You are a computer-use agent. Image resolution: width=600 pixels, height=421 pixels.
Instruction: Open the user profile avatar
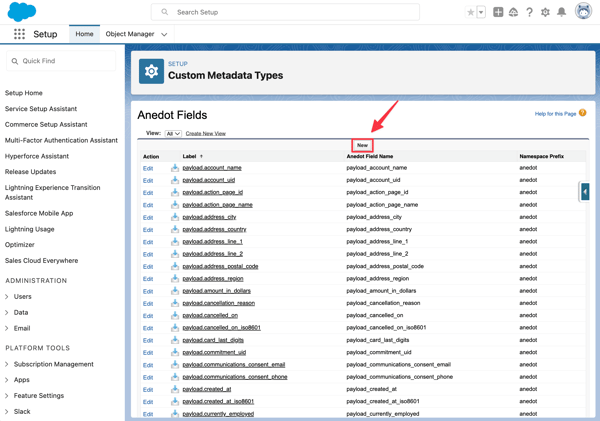point(583,11)
